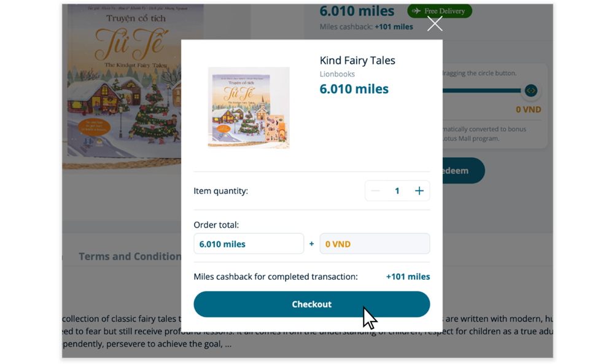Image resolution: width=614 pixels, height=364 pixels.
Task: Click the slider's circle arrow handle
Action: click(531, 91)
